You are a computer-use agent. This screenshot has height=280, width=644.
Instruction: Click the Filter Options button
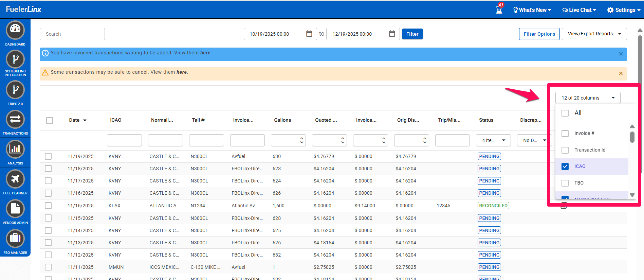point(539,34)
